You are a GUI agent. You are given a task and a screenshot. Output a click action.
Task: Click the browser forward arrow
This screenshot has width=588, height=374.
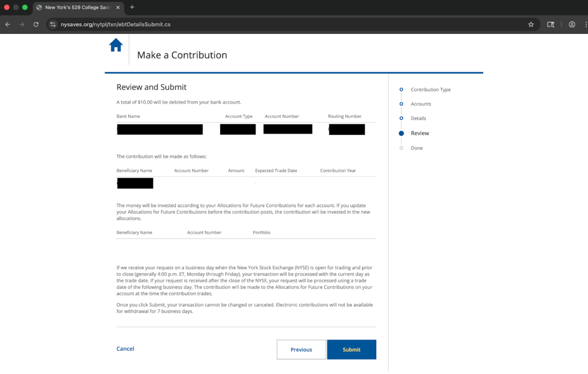pos(22,24)
